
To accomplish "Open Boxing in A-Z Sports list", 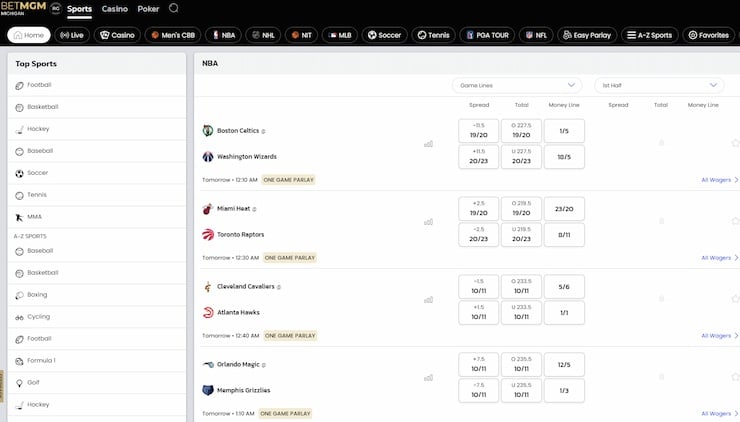I will click(97, 295).
